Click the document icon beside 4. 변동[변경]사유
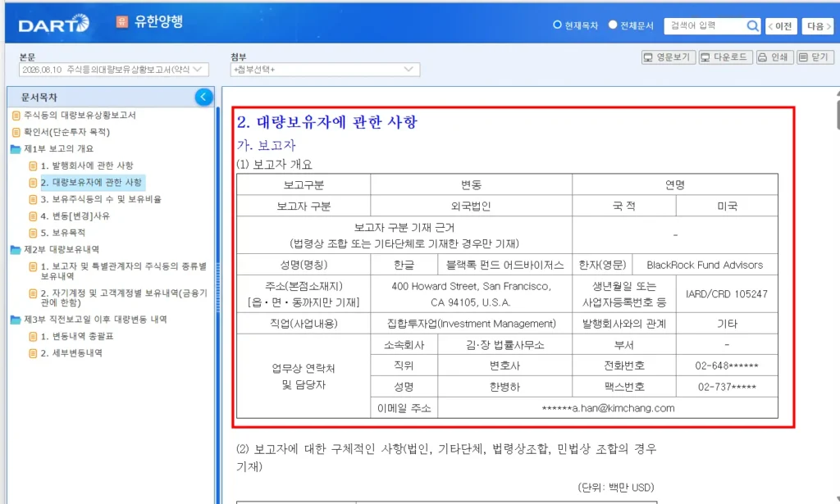This screenshot has width=840, height=504. tap(33, 216)
